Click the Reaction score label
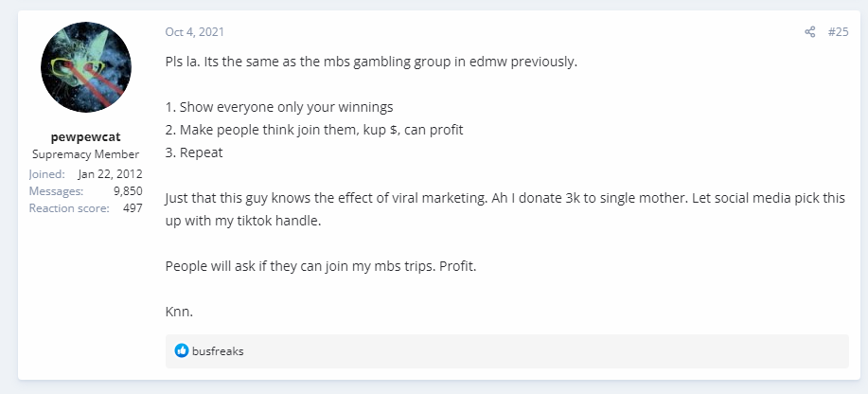868x394 pixels. [69, 208]
